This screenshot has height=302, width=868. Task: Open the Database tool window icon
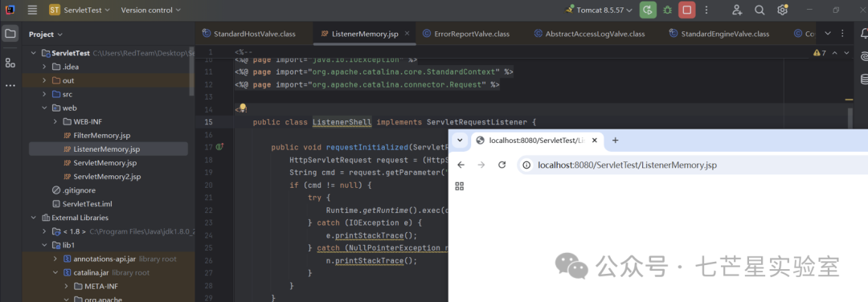coord(864,79)
